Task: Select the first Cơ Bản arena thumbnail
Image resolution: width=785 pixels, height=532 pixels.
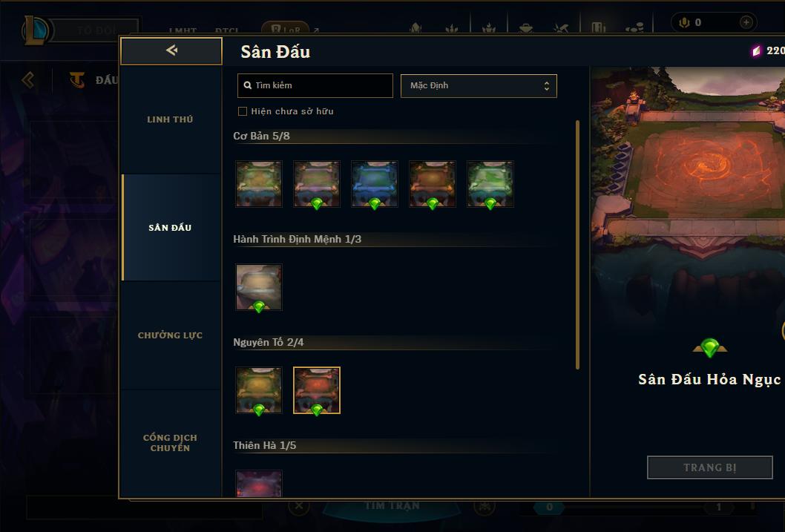Action: point(259,184)
